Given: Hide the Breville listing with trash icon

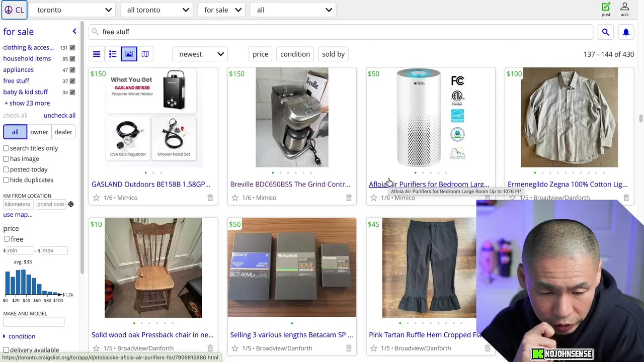Looking at the screenshot, I should pyautogui.click(x=349, y=198).
